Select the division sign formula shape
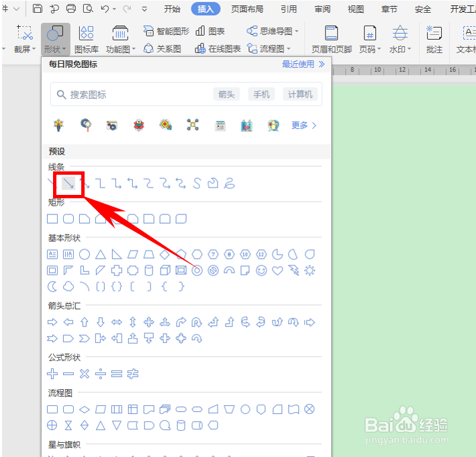Screen dimensions: 476x457 [x=101, y=374]
